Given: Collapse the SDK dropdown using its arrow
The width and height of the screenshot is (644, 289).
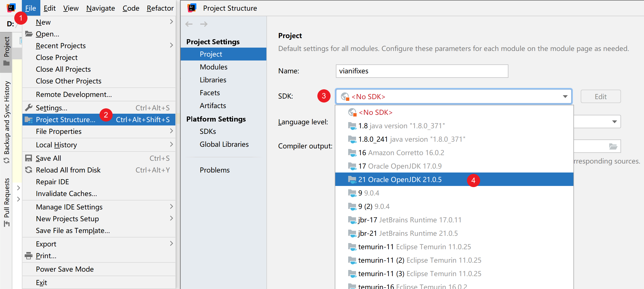Looking at the screenshot, I should point(565,97).
